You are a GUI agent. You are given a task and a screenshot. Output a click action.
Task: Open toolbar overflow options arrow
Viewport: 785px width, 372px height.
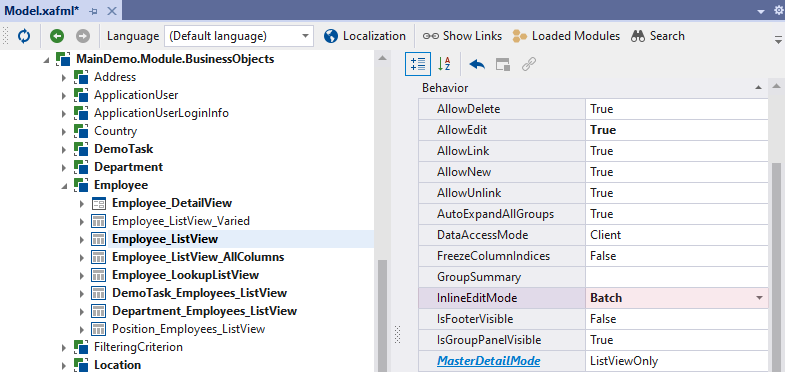(x=778, y=39)
